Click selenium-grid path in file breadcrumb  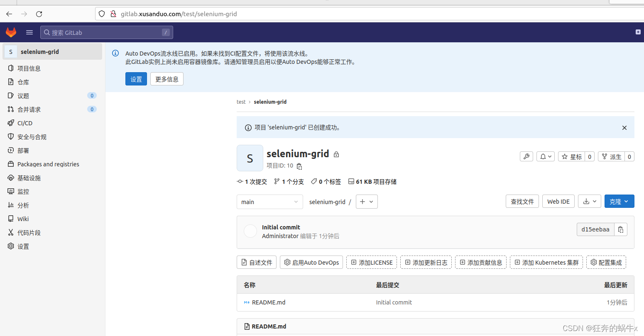click(327, 202)
